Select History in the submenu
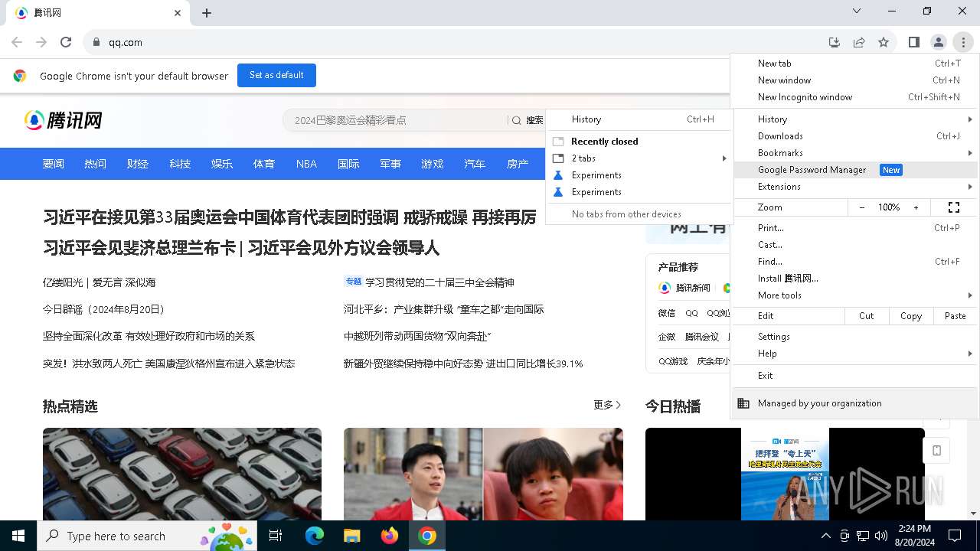Viewport: 980px width, 551px height. (x=639, y=119)
